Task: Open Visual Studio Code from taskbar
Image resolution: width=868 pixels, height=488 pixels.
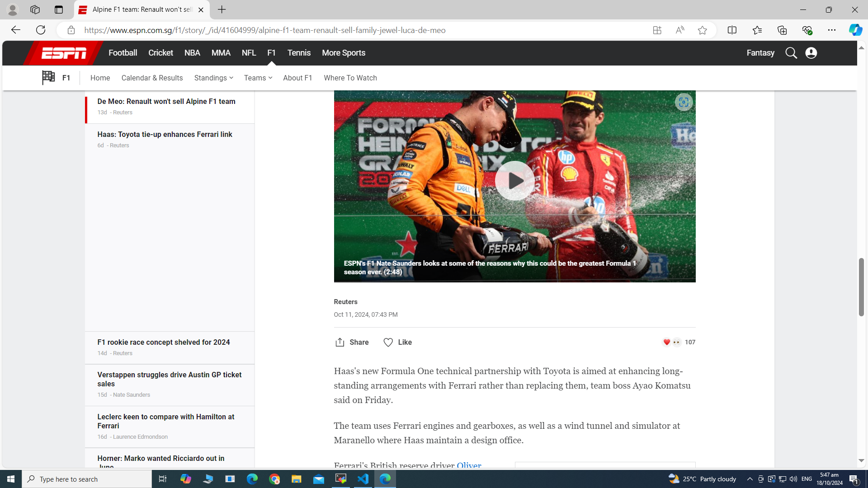Action: 363,479
